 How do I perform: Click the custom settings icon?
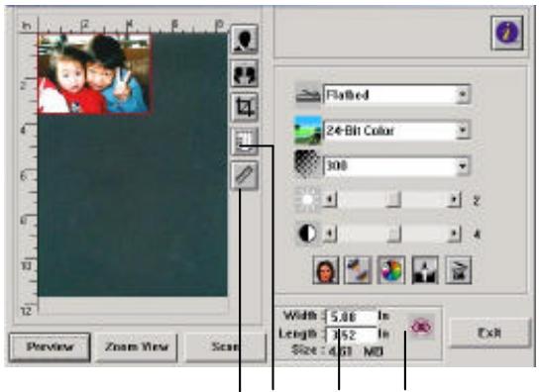click(458, 270)
